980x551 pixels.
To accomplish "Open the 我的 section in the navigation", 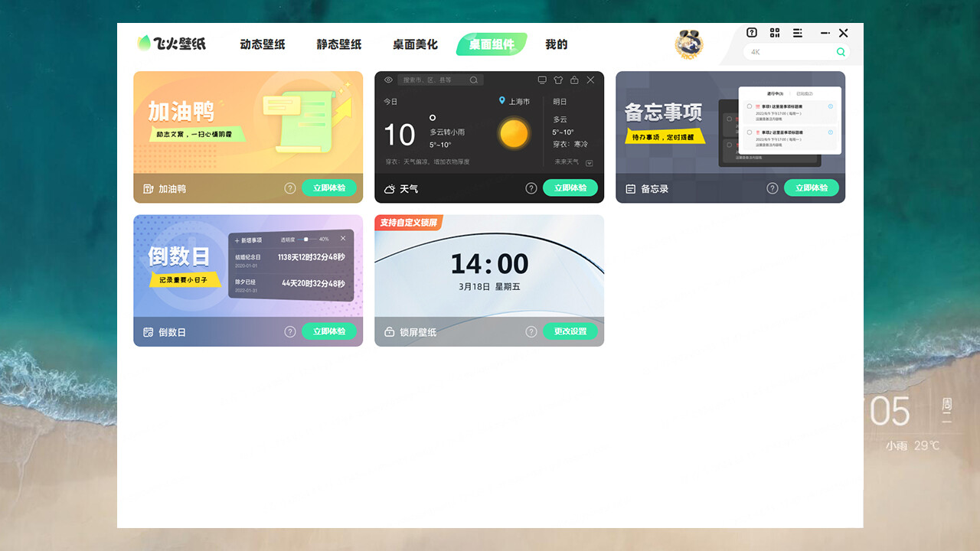I will (x=557, y=44).
